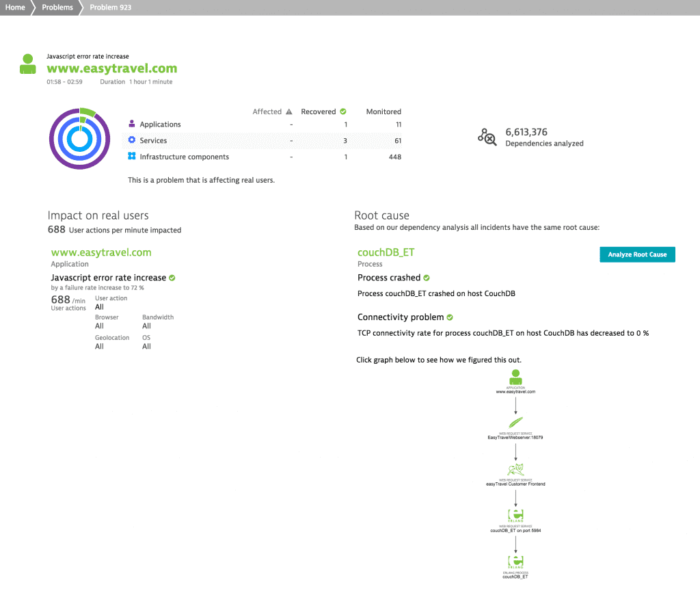
Task: Click the green check beside Connectivity problem
Action: coord(450,317)
